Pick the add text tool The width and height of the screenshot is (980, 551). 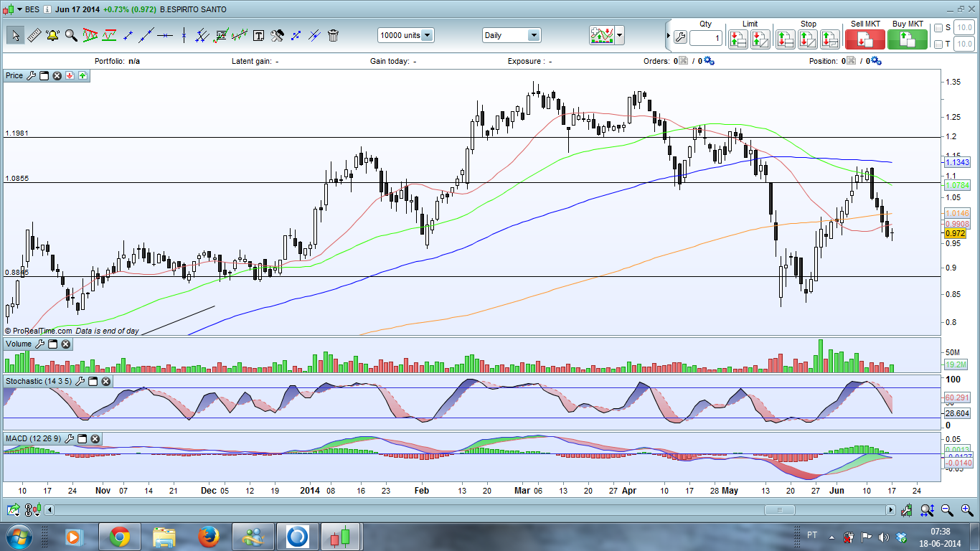tap(258, 35)
